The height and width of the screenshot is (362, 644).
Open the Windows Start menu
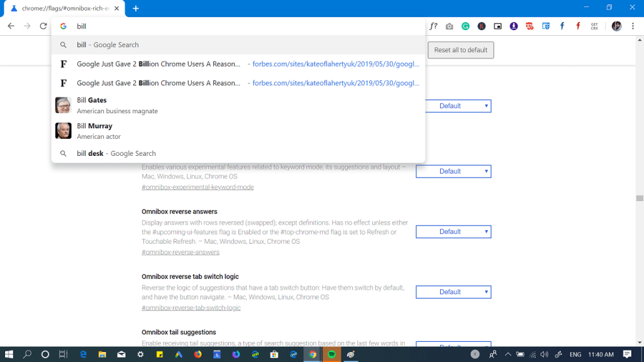coord(9,354)
